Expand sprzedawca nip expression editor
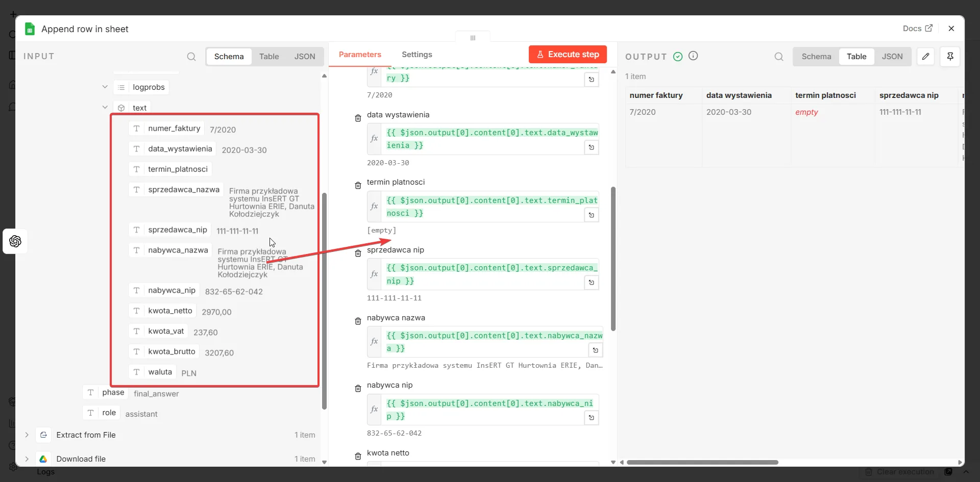Viewport: 980px width, 482px height. click(x=592, y=283)
